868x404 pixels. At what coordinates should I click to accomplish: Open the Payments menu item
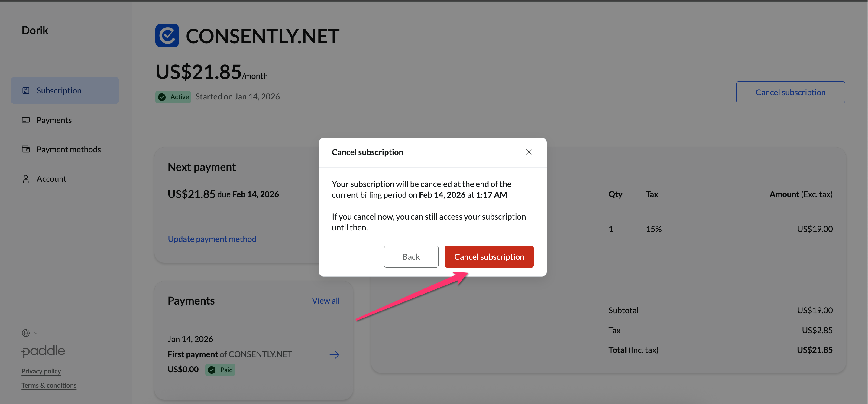[x=54, y=120]
